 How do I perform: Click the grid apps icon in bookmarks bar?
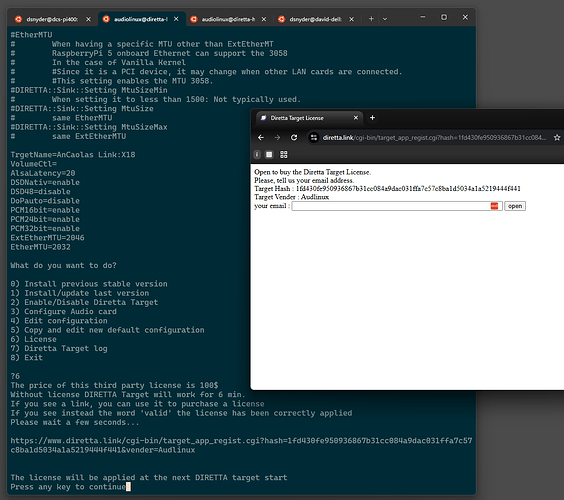pos(284,155)
